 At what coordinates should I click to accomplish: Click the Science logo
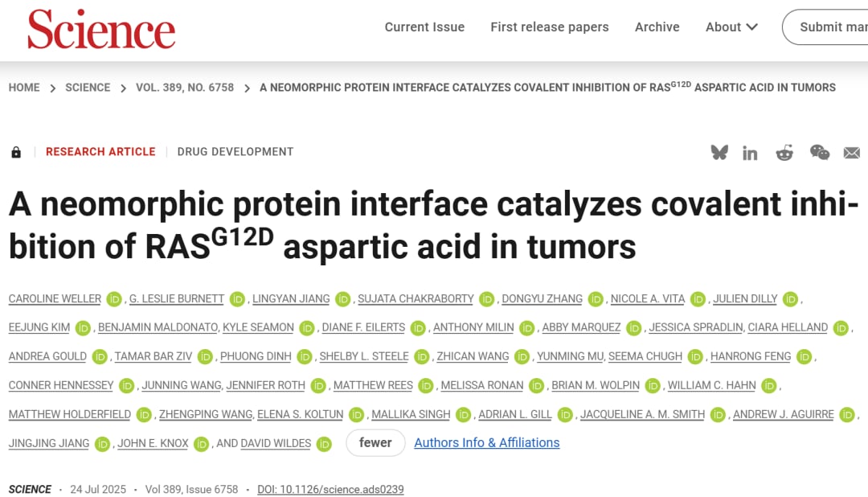click(x=101, y=30)
